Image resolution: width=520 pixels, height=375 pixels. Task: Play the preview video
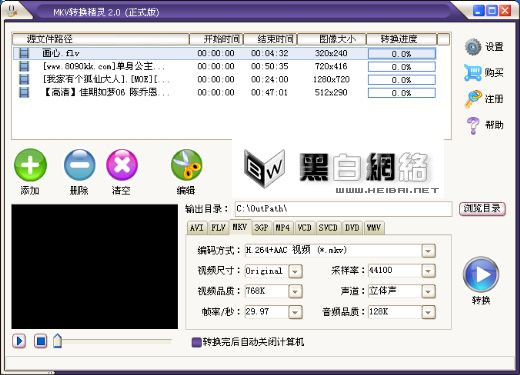(x=19, y=341)
